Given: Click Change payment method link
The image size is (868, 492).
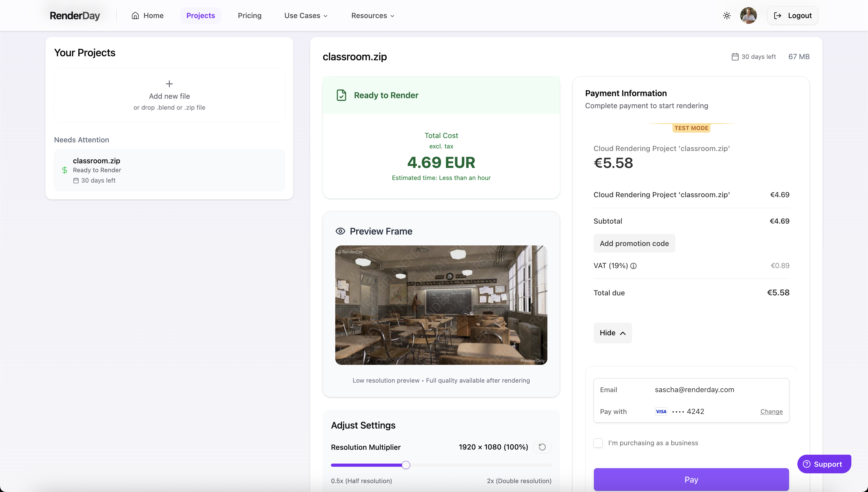Looking at the screenshot, I should click(x=771, y=411).
